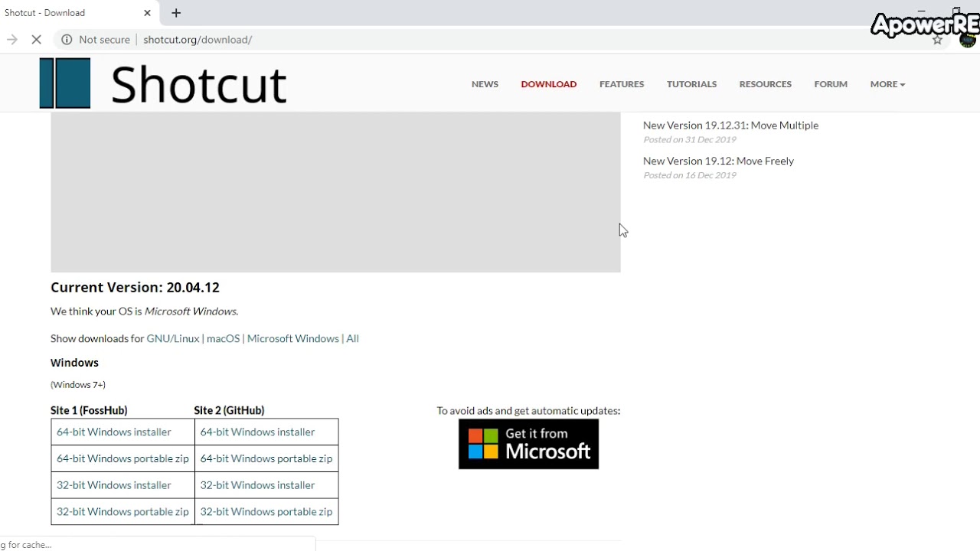The width and height of the screenshot is (980, 551).
Task: Click Site 1 (FossHub) column header
Action: coord(89,410)
